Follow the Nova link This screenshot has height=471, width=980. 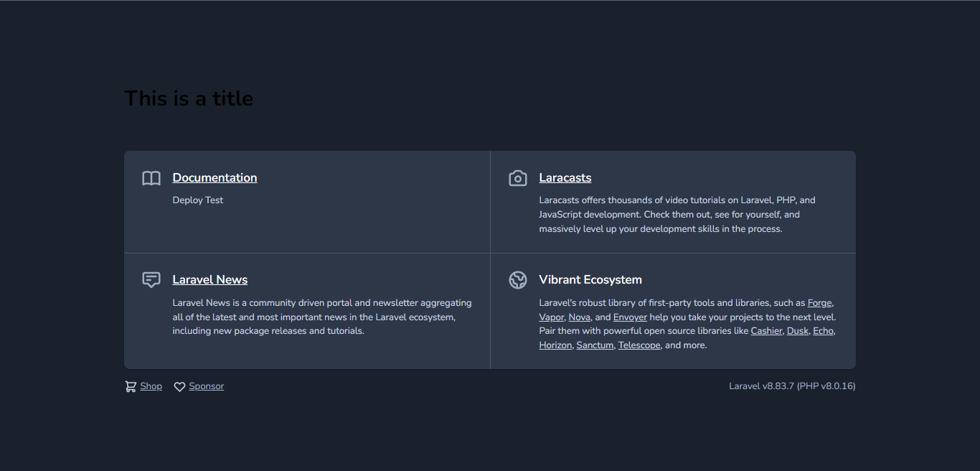[x=580, y=317]
